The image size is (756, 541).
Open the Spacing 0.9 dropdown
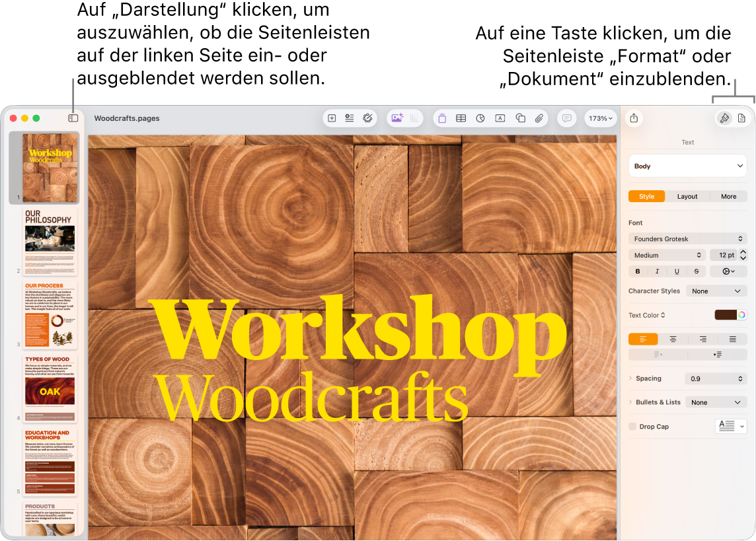[716, 379]
